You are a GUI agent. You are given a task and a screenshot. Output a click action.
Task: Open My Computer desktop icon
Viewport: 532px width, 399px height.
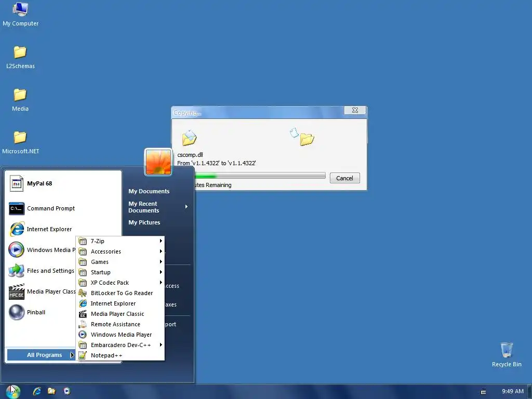(20, 14)
